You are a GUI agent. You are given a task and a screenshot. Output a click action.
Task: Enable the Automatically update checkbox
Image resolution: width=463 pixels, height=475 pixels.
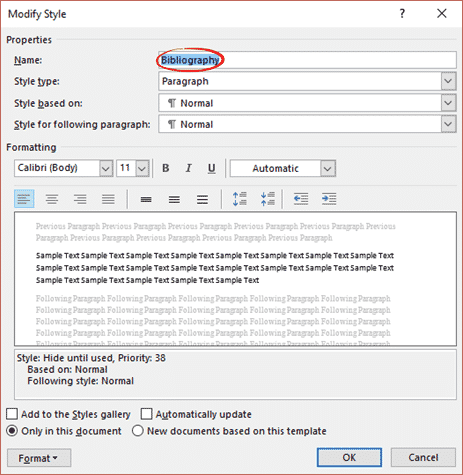tap(146, 414)
